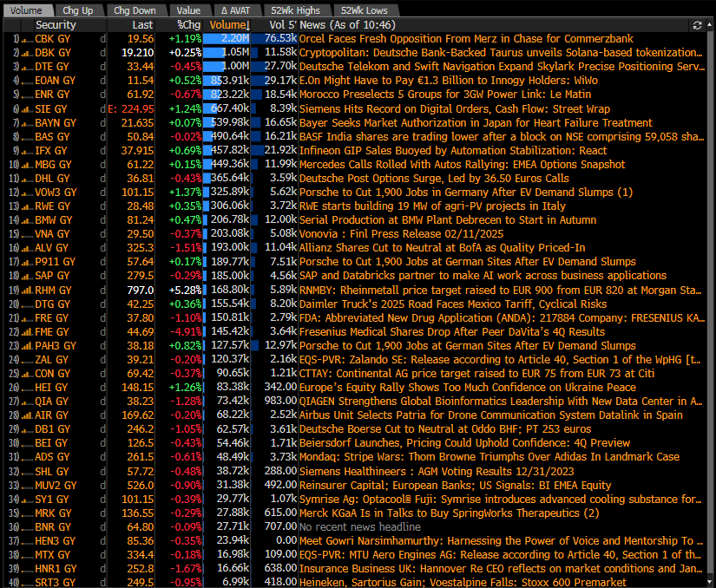716x588 pixels.
Task: Open the Orcel Faces Fresh Opposition headline
Action: click(466, 39)
